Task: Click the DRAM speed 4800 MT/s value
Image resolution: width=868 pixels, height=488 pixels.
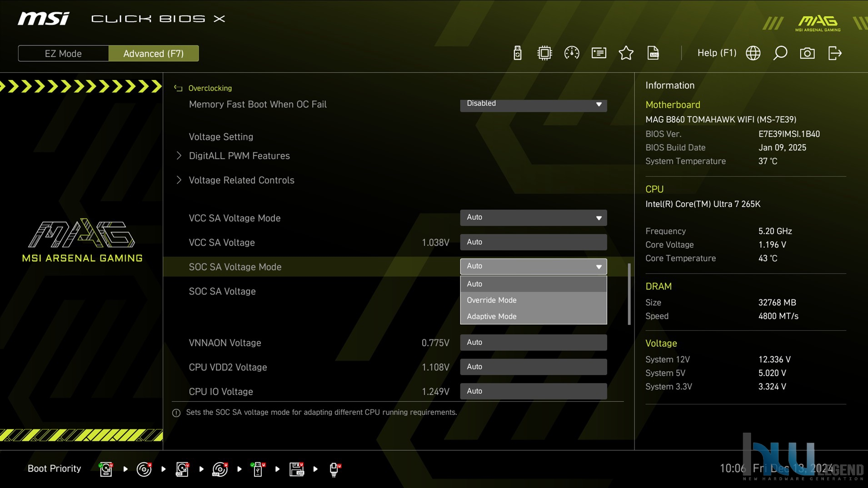Action: 778,316
